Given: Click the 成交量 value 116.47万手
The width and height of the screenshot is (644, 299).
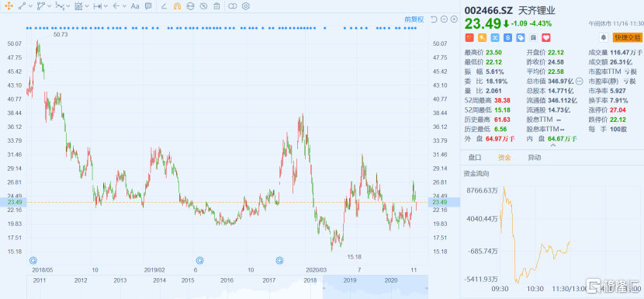Looking at the screenshot, I should pyautogui.click(x=626, y=52).
